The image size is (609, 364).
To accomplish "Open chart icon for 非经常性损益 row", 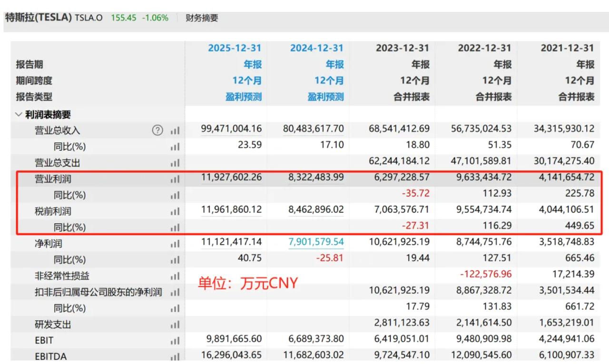I will [x=175, y=276].
